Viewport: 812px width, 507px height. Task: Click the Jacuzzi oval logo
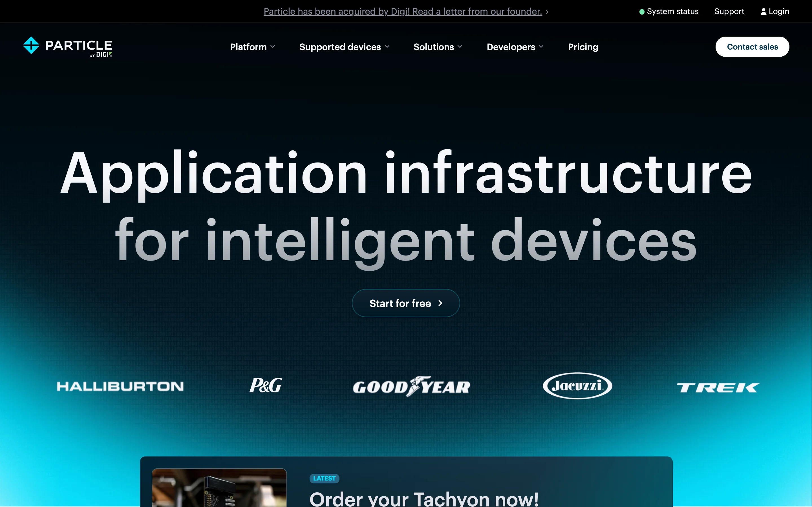(x=577, y=386)
